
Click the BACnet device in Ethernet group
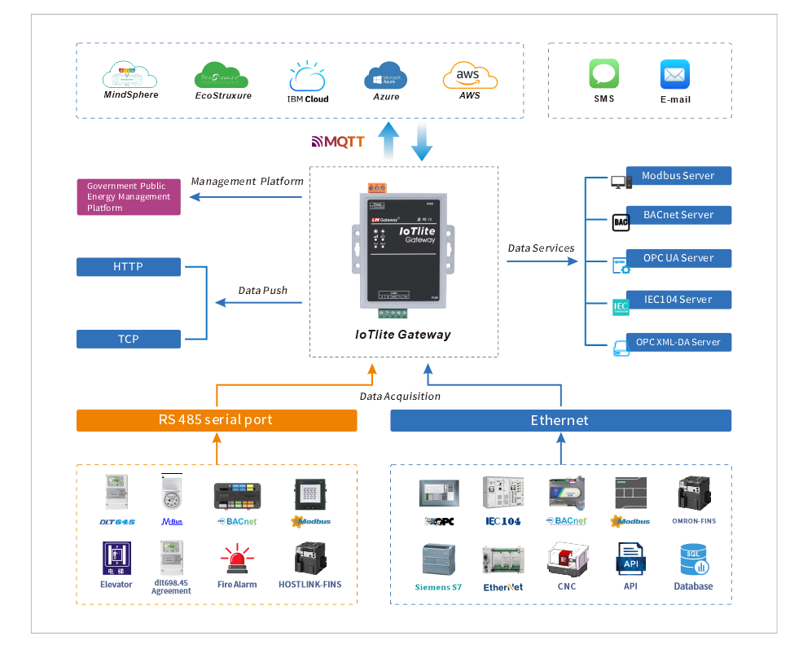tap(567, 493)
